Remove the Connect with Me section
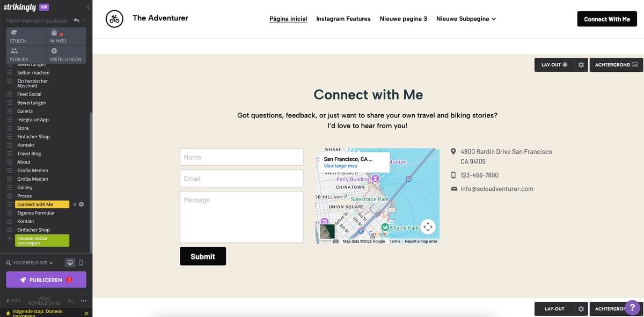Screen dimensions: 644x317 pyautogui.click(x=75, y=204)
